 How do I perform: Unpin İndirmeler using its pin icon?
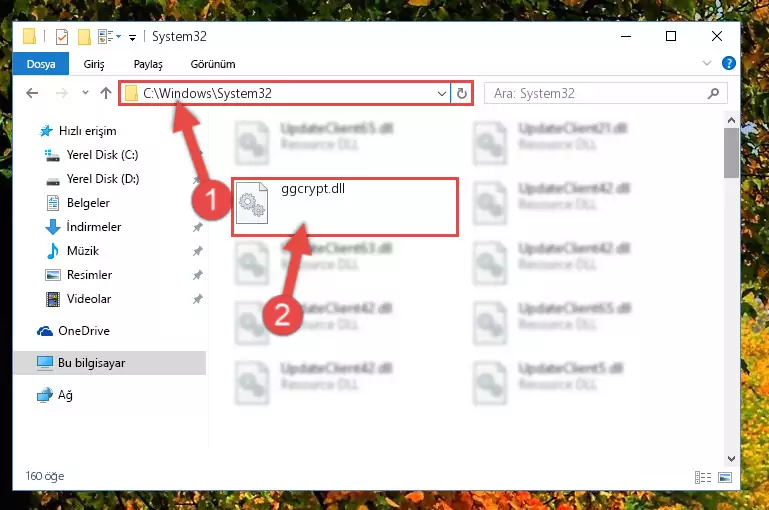tap(197, 227)
